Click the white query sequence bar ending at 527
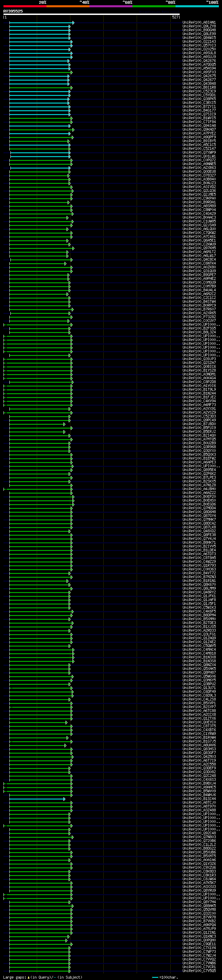This screenshot has width=222, height=980. [92, 15]
